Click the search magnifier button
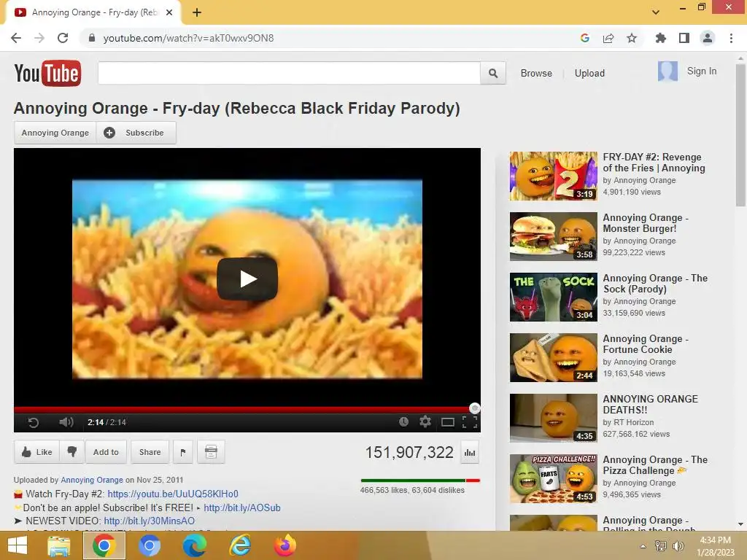The width and height of the screenshot is (747, 560). (x=493, y=74)
